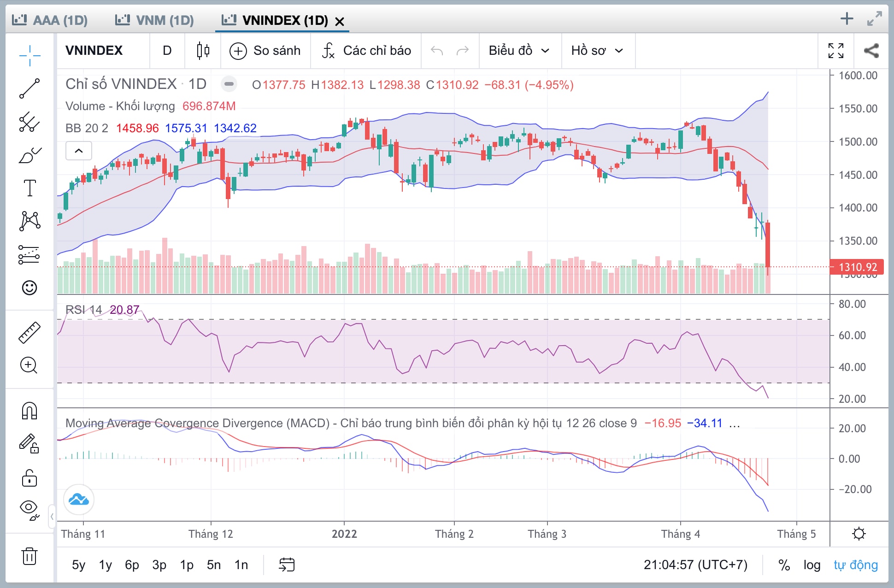This screenshot has height=588, width=894.
Task: Click the TradingView cloud logo button
Action: click(x=79, y=500)
